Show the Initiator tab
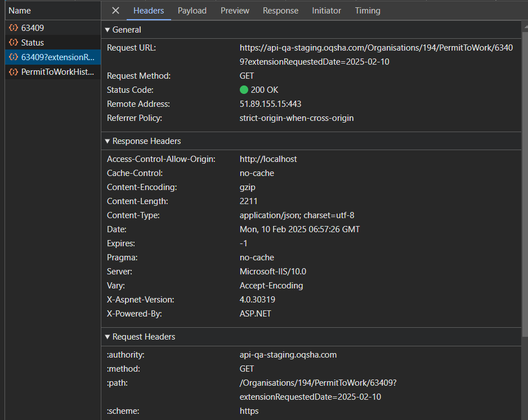This screenshot has width=528, height=420. (x=326, y=11)
